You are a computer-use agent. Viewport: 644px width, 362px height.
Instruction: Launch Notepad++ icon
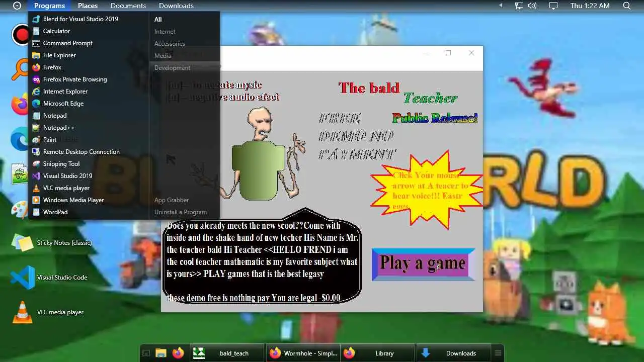tap(36, 128)
